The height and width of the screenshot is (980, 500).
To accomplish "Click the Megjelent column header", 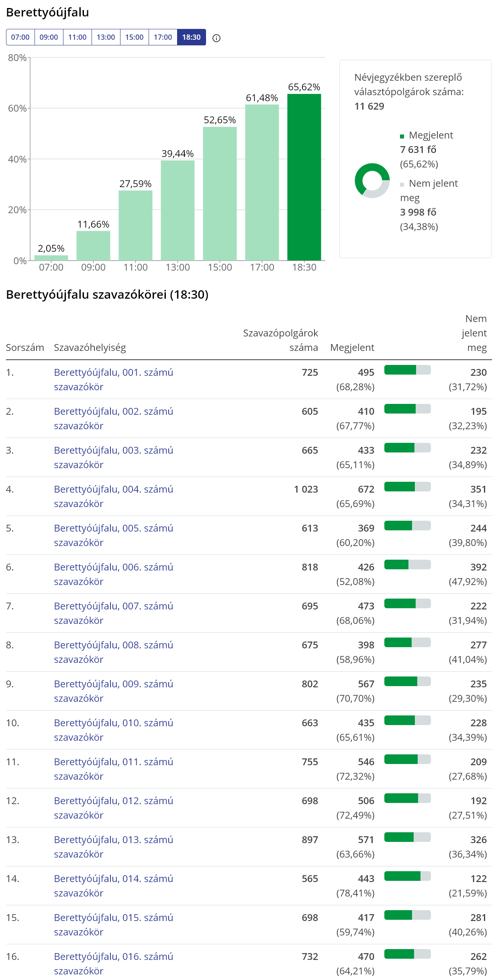I will click(352, 348).
